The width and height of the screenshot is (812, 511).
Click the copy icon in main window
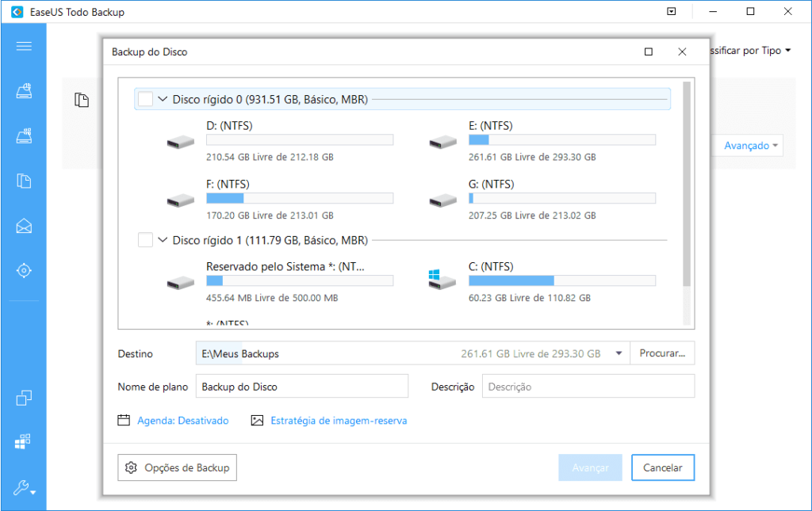(82, 100)
